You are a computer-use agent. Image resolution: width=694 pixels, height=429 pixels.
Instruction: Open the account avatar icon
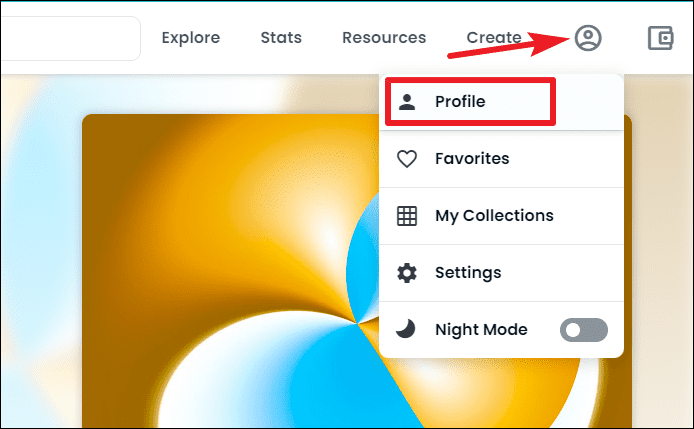pos(588,38)
